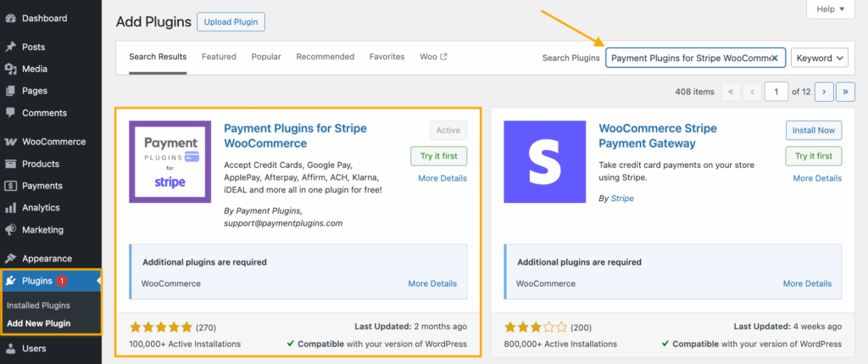The width and height of the screenshot is (868, 364).
Task: Open Dashboard in the admin menu
Action: (x=50, y=19)
